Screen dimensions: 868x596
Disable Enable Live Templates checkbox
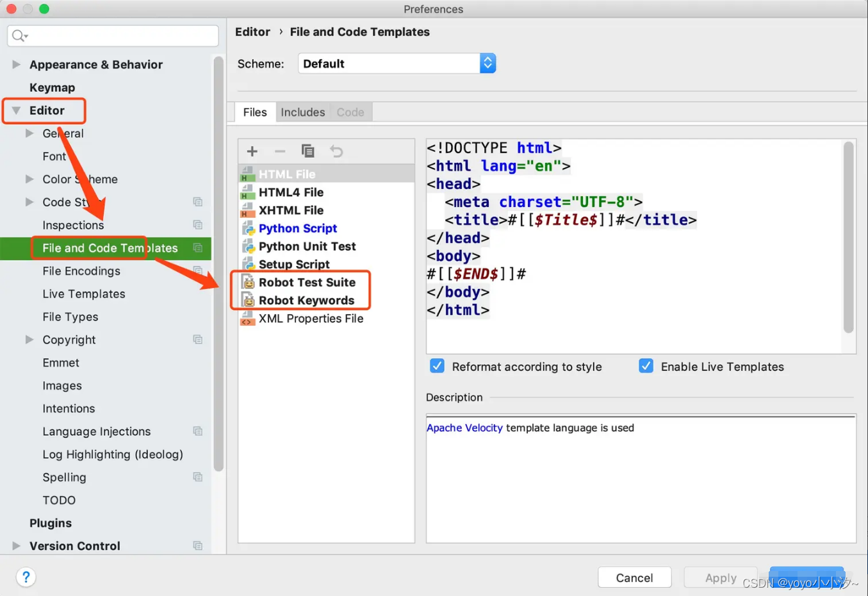click(x=646, y=366)
